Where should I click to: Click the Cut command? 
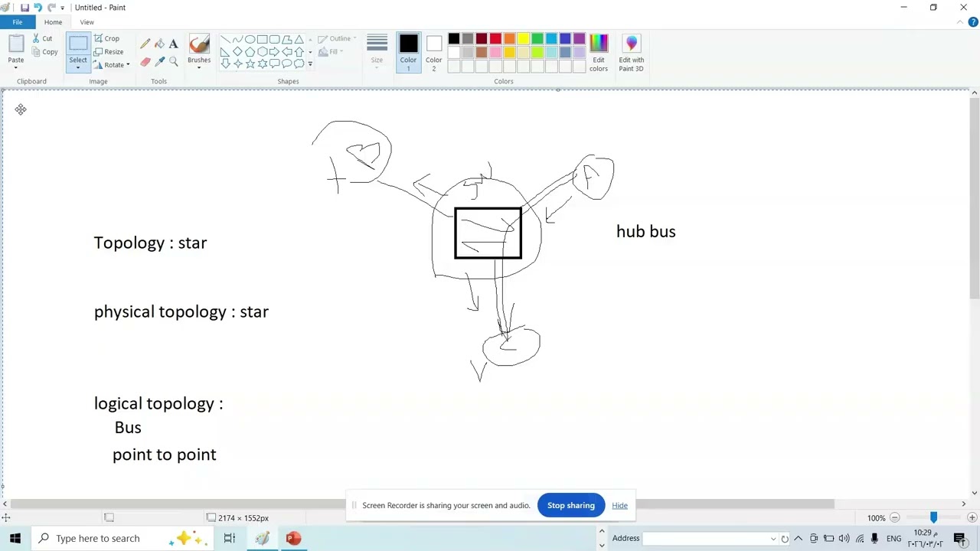pos(43,38)
